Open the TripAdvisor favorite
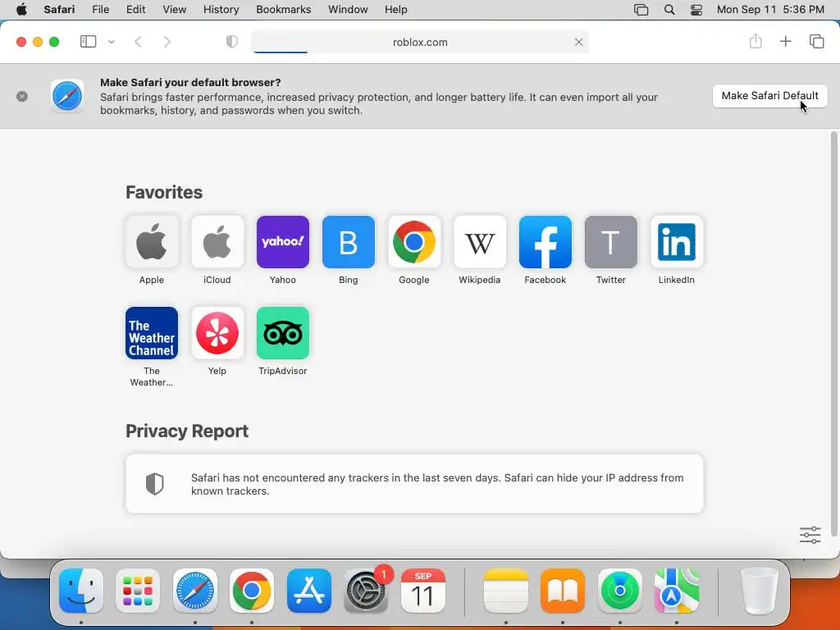Screen dimensions: 840x630 click(283, 333)
